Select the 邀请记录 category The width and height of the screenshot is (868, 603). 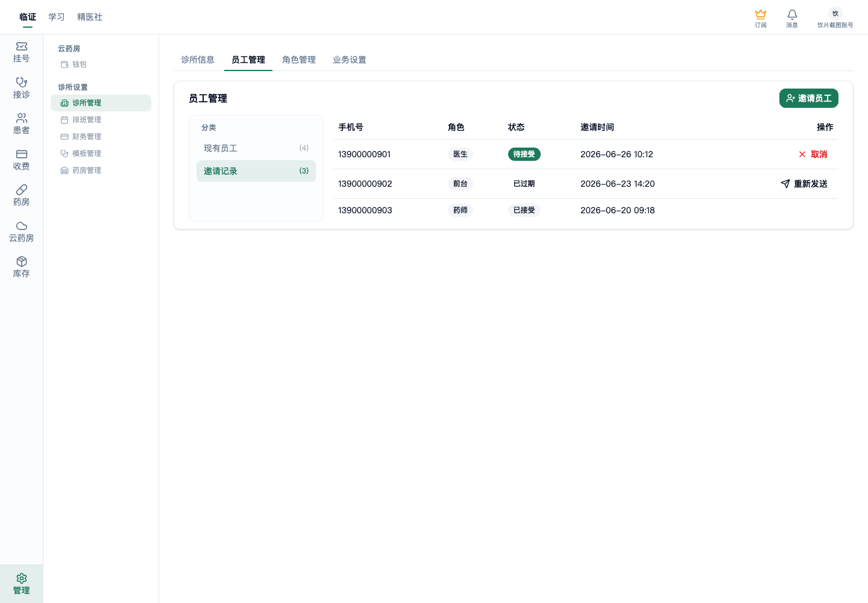(256, 171)
